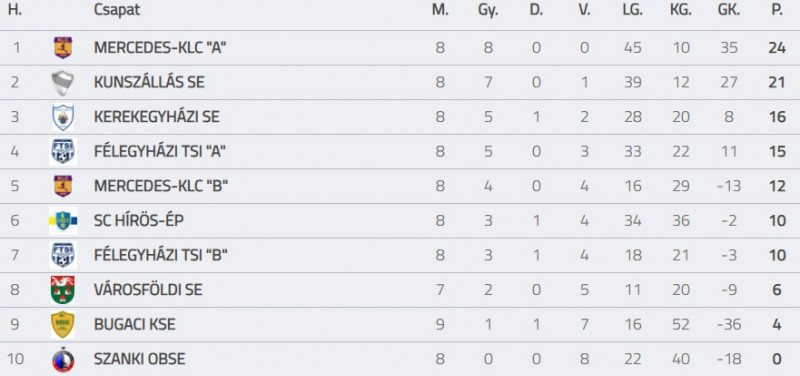Image resolution: width=800 pixels, height=376 pixels.
Task: Click the SC Hírös-Ép blue-yellow badge
Action: (63, 221)
